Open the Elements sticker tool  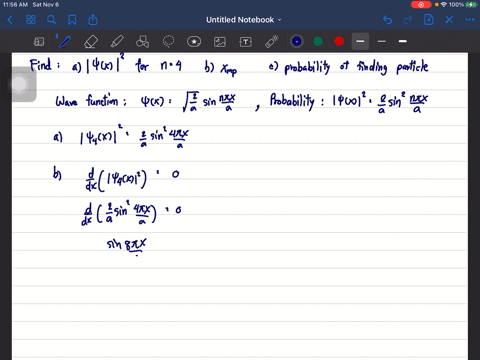(x=194, y=42)
